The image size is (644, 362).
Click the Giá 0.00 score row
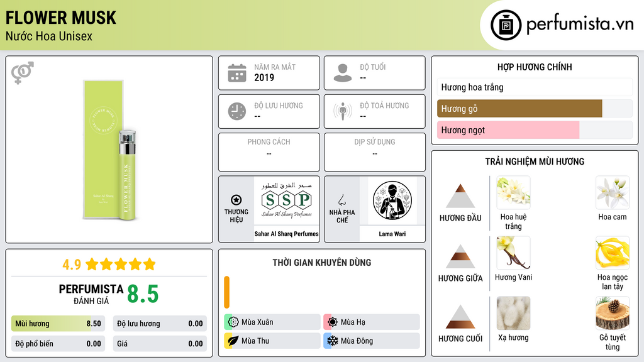click(160, 344)
